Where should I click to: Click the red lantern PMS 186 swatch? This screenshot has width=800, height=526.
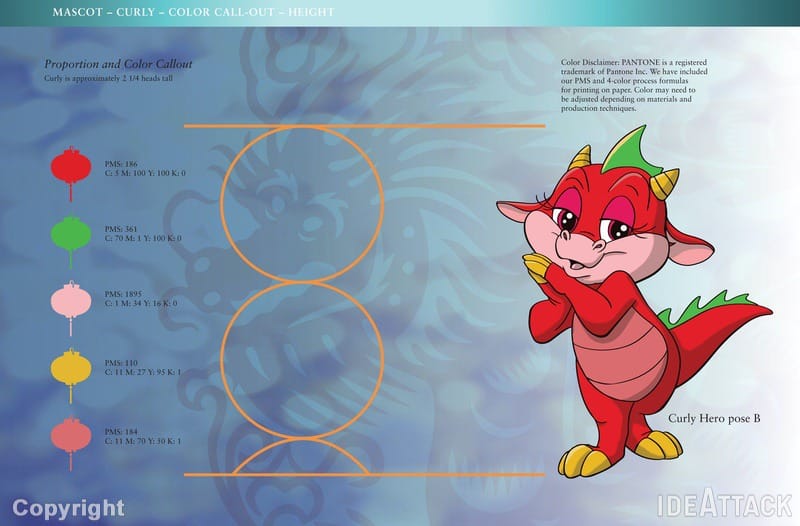[71, 166]
